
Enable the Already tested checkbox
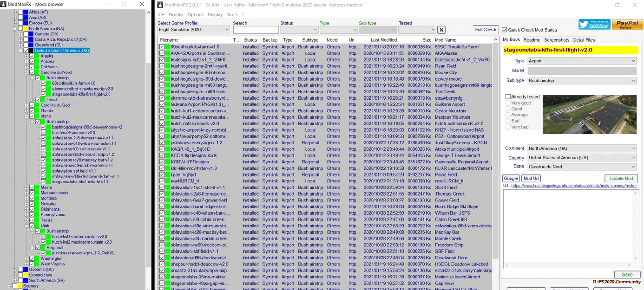pyautogui.click(x=508, y=97)
